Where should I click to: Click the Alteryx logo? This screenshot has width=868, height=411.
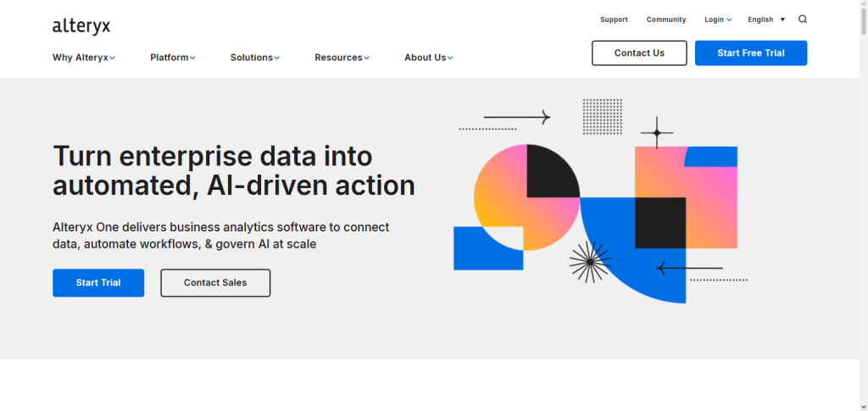81,26
